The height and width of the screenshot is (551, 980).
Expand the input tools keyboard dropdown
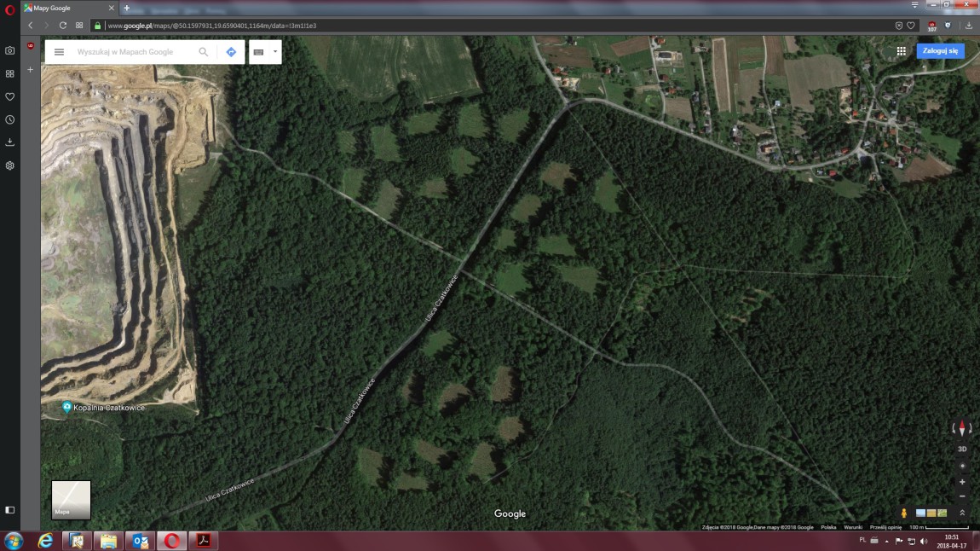(275, 52)
